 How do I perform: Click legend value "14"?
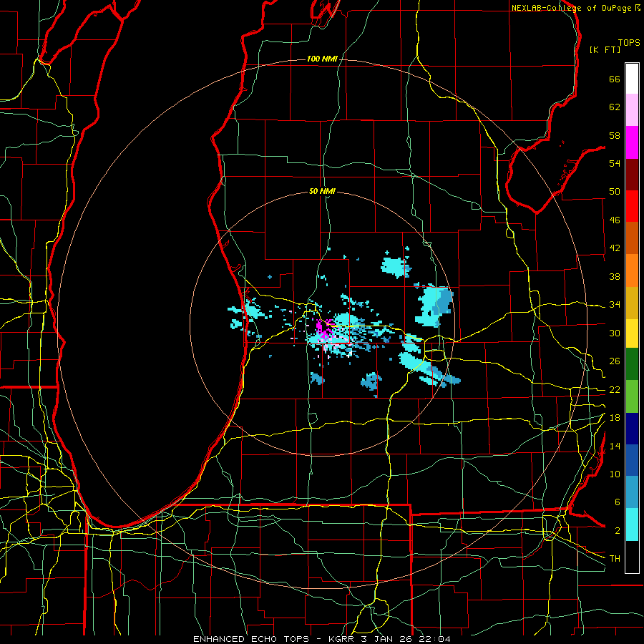[615, 446]
